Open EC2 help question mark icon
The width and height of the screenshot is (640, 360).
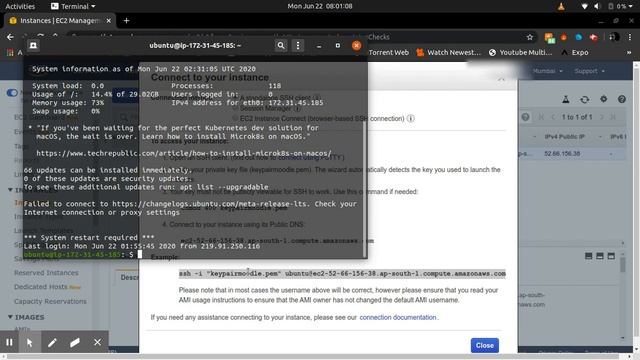(622, 99)
